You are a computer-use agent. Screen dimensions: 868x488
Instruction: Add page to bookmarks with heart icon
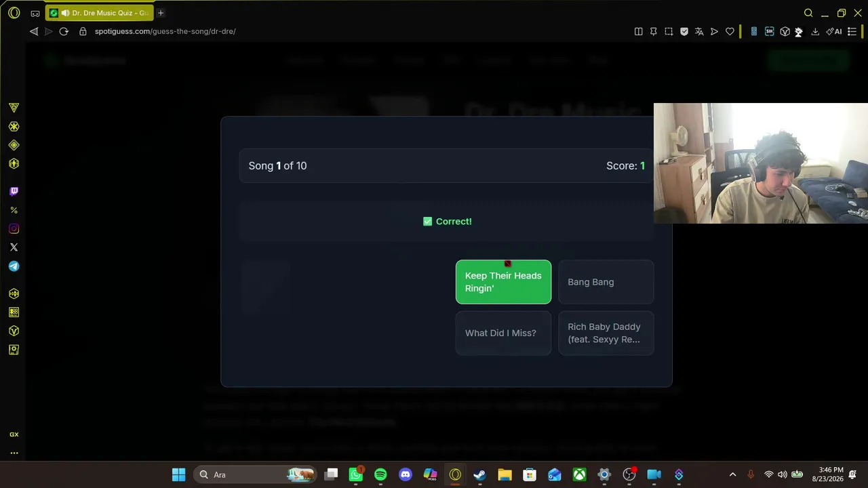click(730, 31)
